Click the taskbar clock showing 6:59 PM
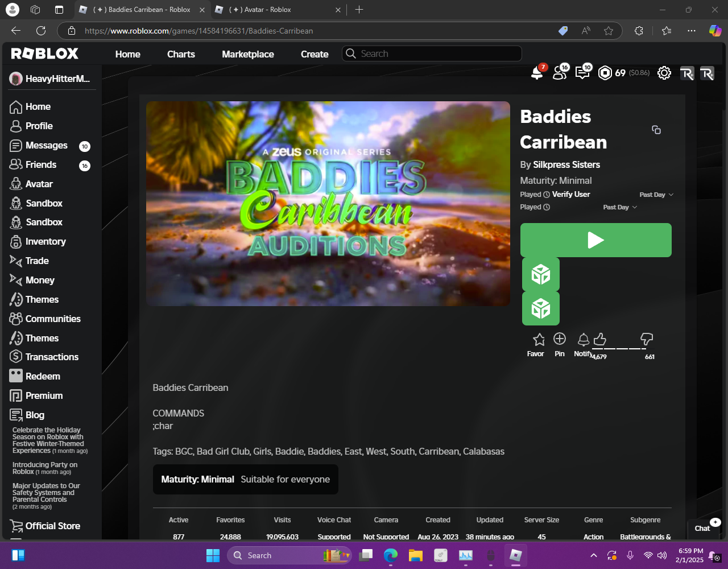Image resolution: width=728 pixels, height=569 pixels. tap(690, 555)
